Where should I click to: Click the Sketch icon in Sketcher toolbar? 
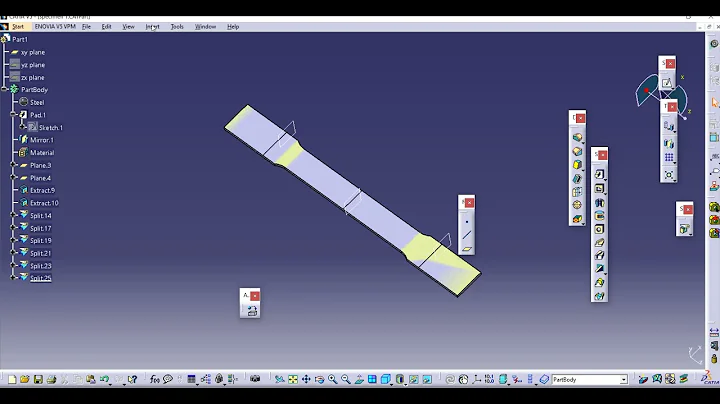pos(667,83)
